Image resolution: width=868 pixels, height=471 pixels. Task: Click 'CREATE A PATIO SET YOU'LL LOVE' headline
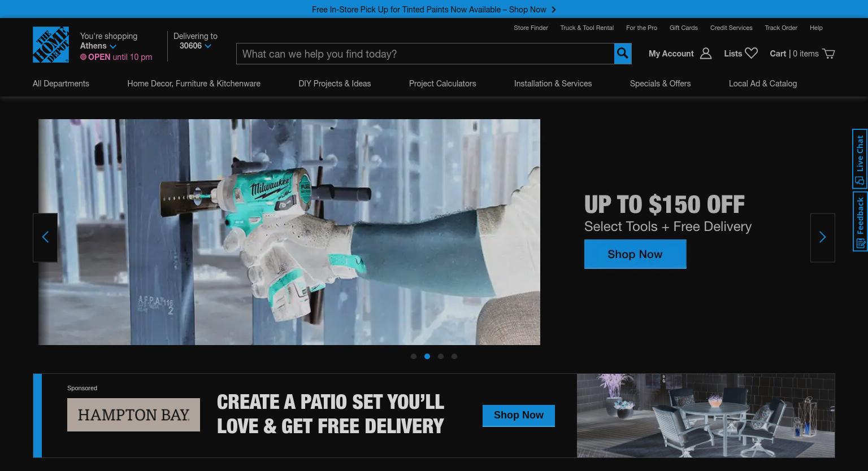[331, 414]
